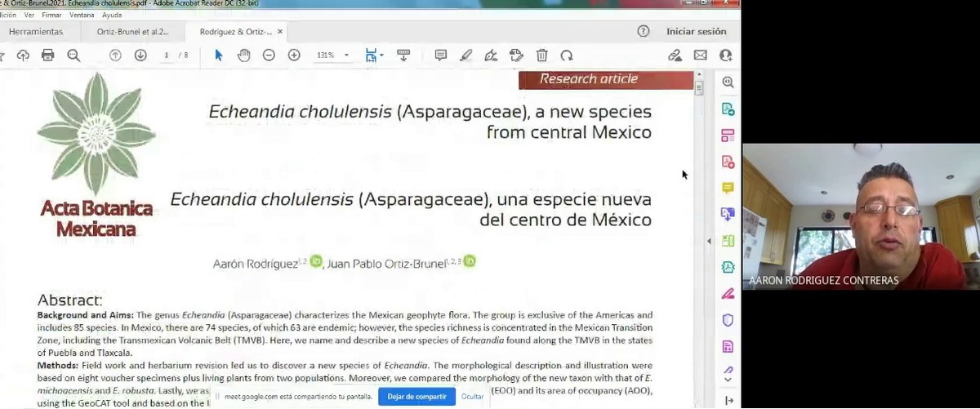Close the Rodríguez & Ortiz tab

click(280, 32)
